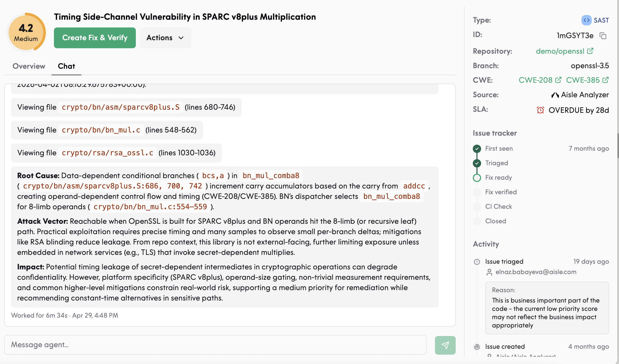Image resolution: width=619 pixels, height=364 pixels.
Task: Click the Triaged checkmark in issue tracker
Action: (477, 163)
